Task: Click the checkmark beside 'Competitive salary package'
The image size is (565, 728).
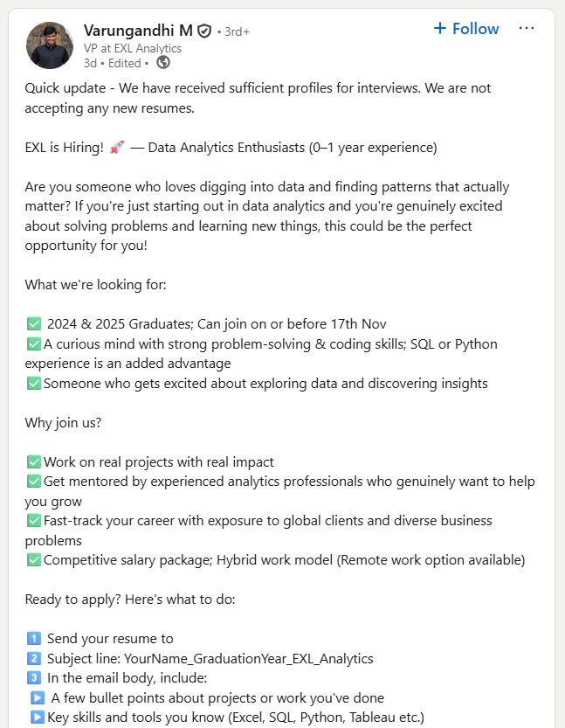Action: (x=34, y=560)
